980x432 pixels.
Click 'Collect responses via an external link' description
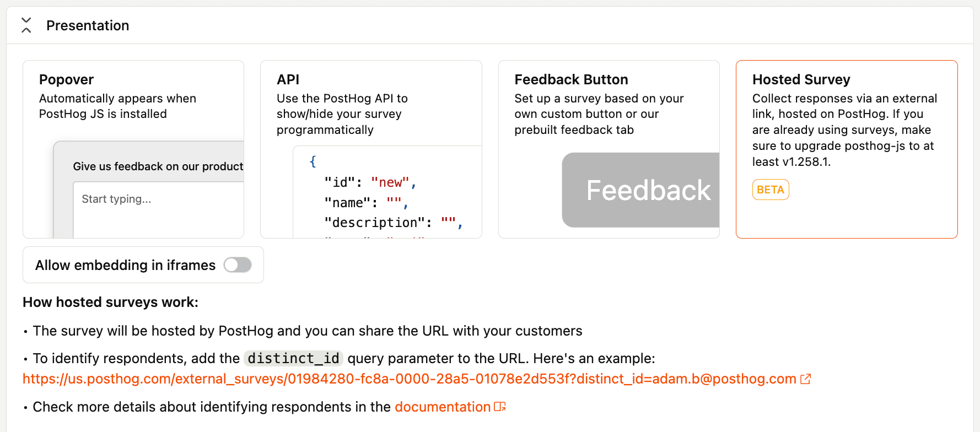(844, 130)
